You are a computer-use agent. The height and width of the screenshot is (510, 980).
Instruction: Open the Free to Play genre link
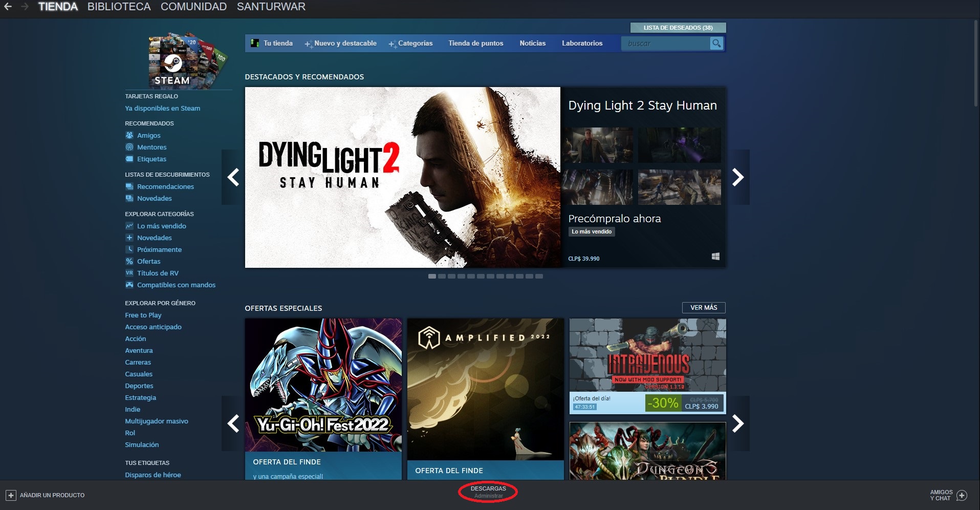pos(143,315)
